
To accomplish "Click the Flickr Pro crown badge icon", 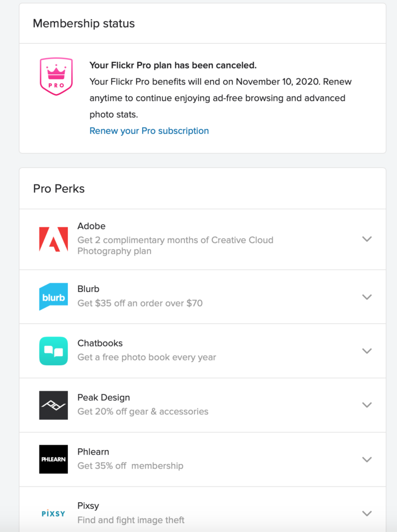I will pyautogui.click(x=56, y=76).
